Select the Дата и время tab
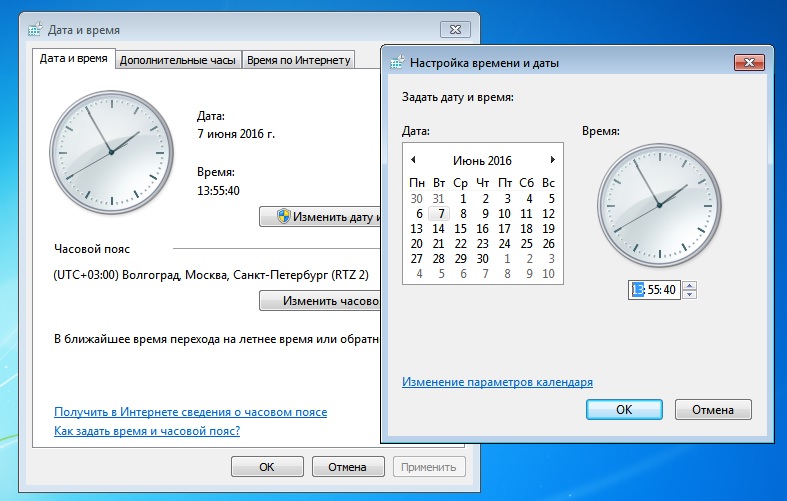Image resolution: width=787 pixels, height=501 pixels. tap(74, 58)
